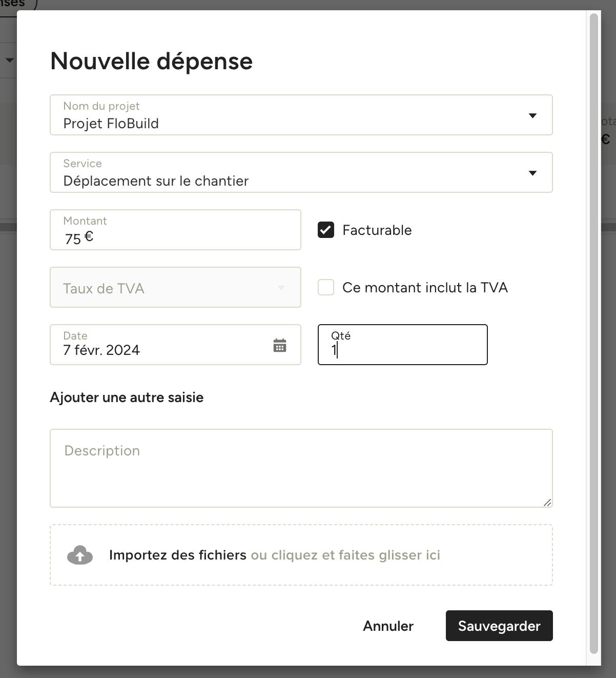Select the Date field showing 7 févr. 2024
Image resolution: width=616 pixels, height=678 pixels.
[x=175, y=345]
